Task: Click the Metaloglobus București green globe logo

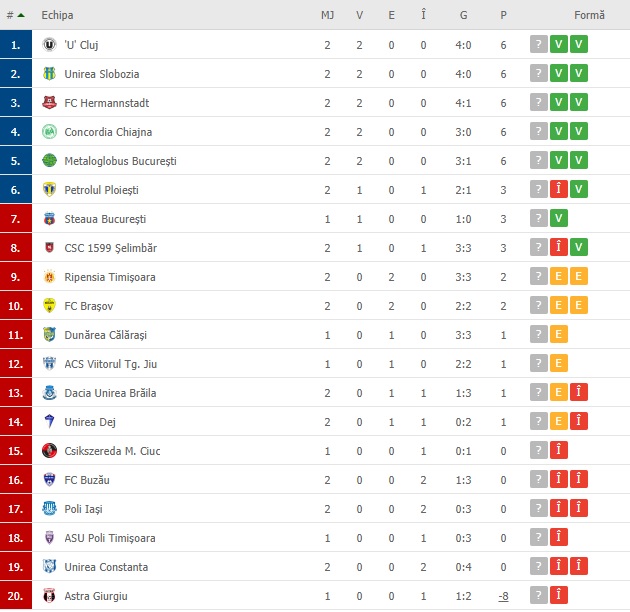Action: (x=49, y=160)
